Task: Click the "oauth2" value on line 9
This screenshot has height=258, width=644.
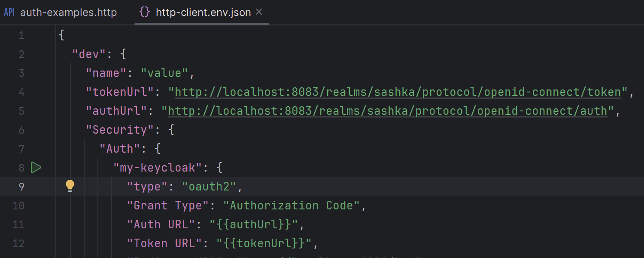Action: coord(209,186)
